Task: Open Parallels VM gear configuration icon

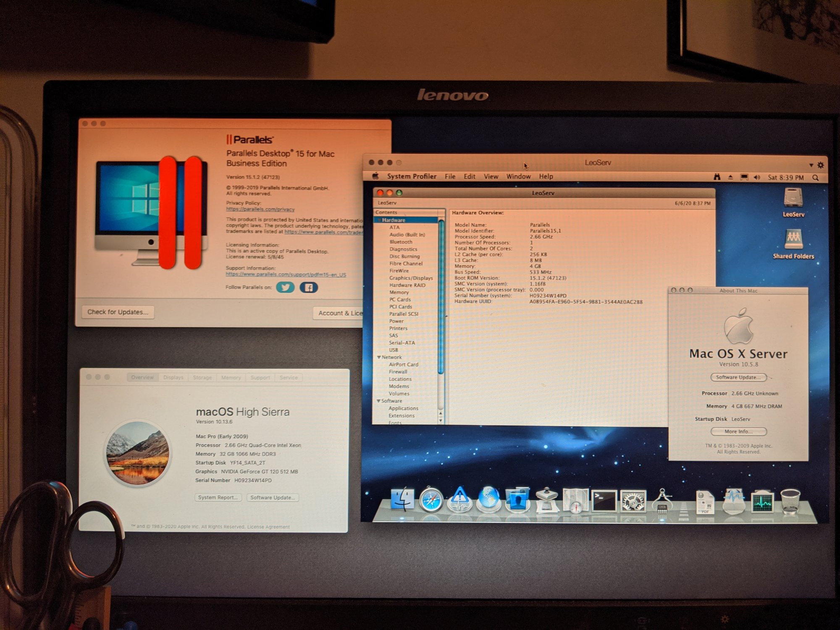Action: 821,165
